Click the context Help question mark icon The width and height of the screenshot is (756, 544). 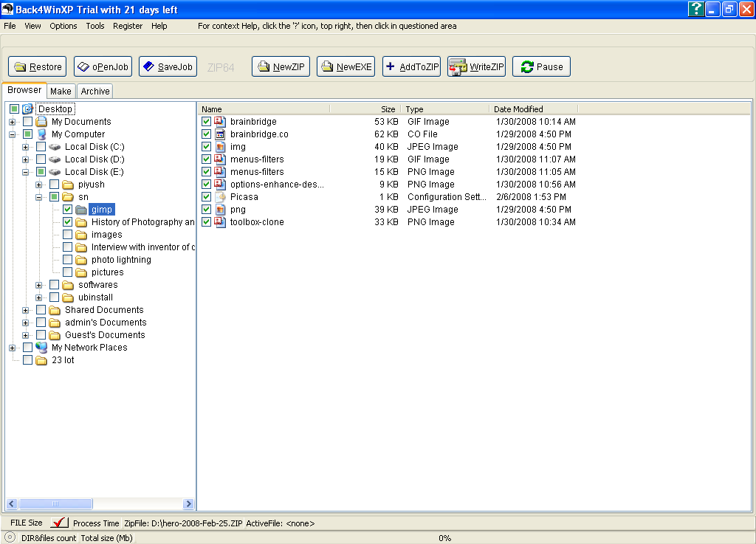click(x=695, y=9)
